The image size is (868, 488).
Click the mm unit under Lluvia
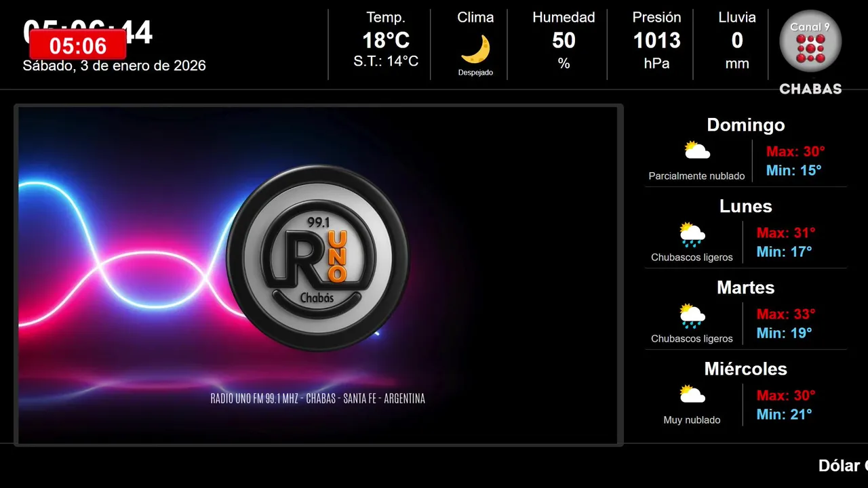point(737,64)
